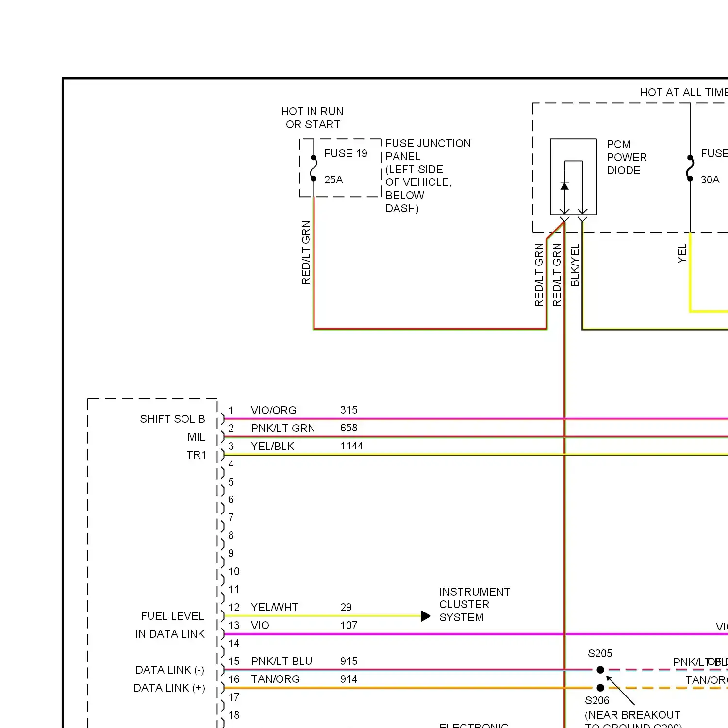
Task: Select wire color 'YEL/WHT'
Action: pos(275,607)
